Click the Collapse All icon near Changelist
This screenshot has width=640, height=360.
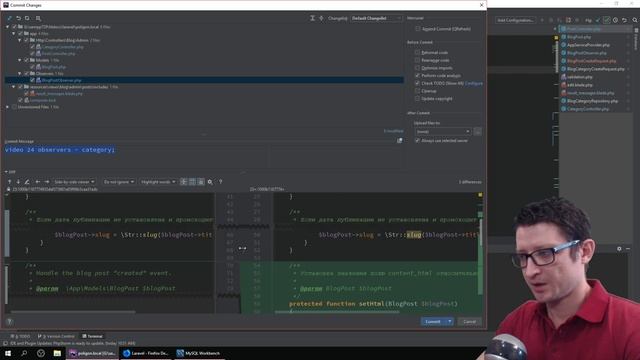[321, 18]
